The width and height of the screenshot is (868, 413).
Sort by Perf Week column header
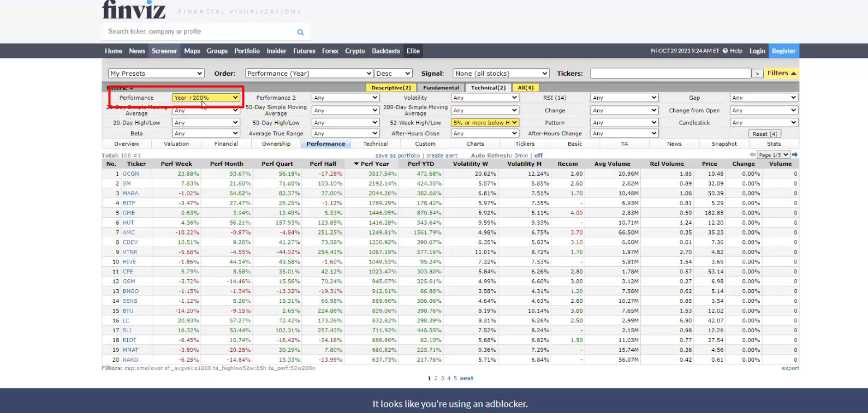(x=176, y=164)
